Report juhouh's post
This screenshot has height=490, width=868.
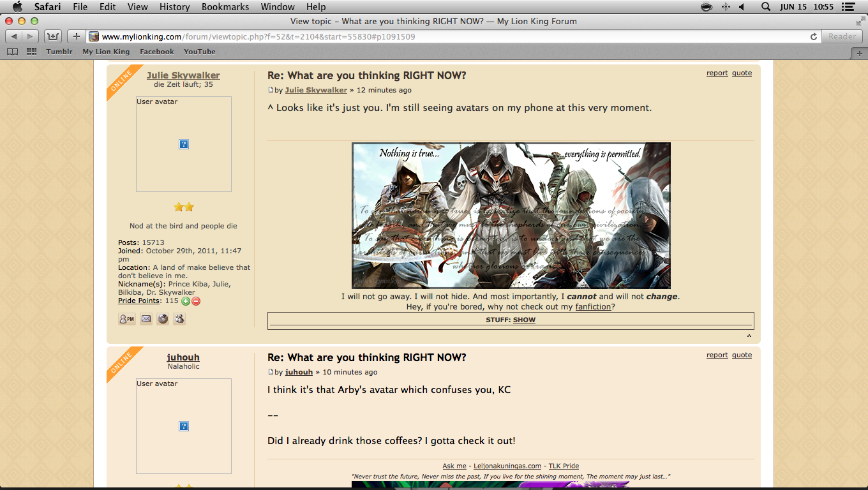[717, 355]
